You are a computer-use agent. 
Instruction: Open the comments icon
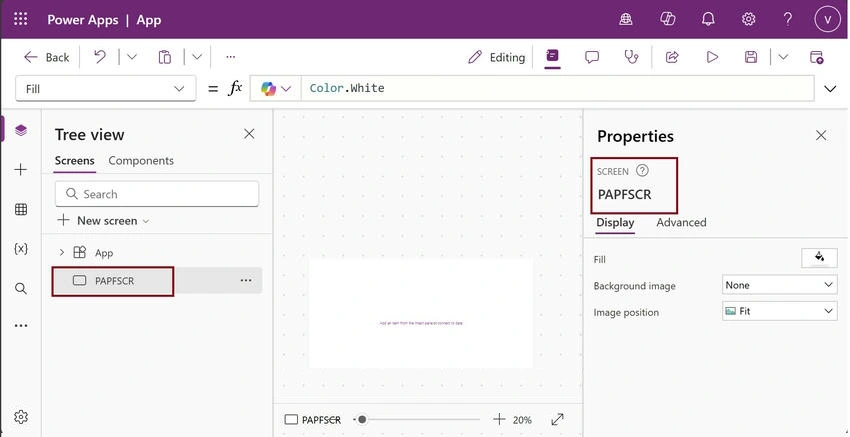592,57
